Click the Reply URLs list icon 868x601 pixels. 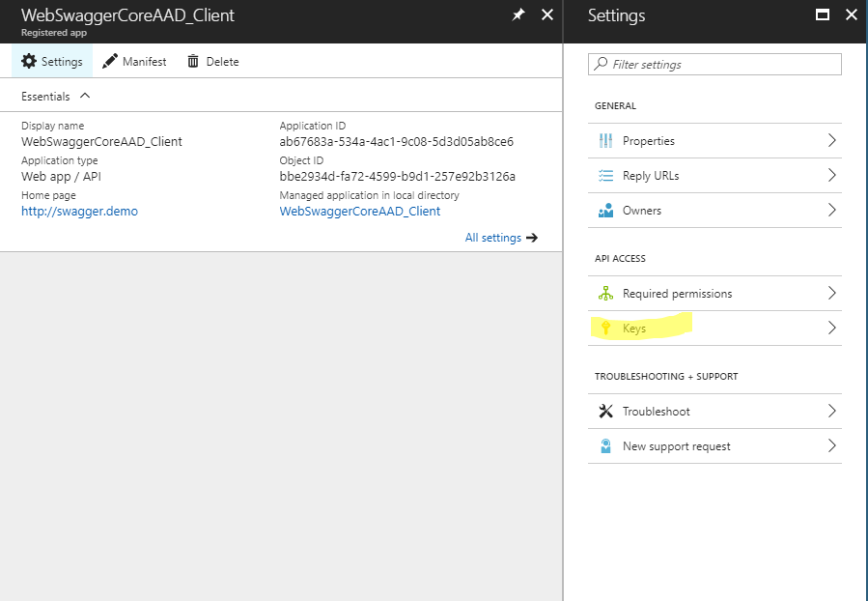605,176
